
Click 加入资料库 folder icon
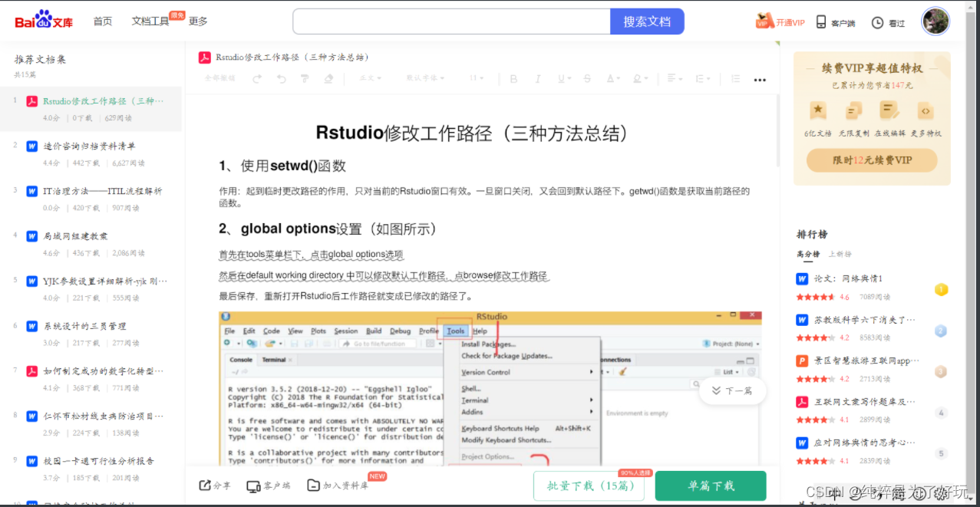313,486
